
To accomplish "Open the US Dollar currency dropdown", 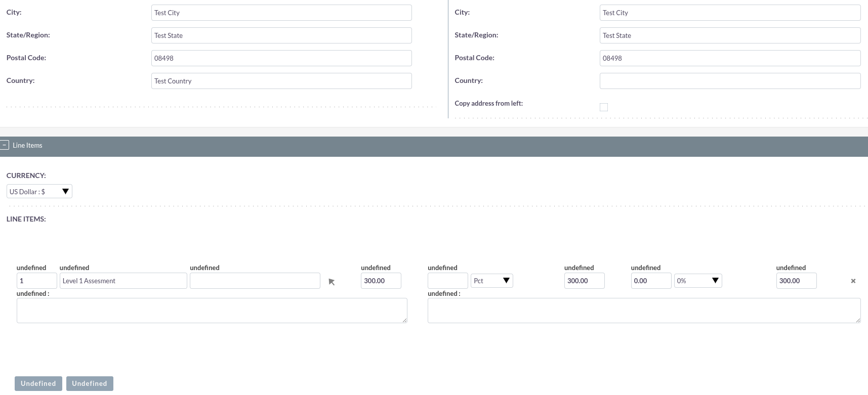I will click(39, 192).
